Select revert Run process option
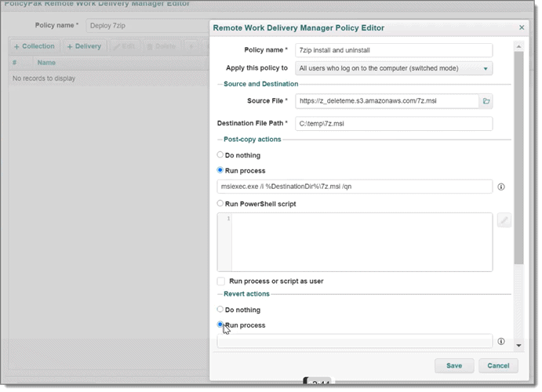Viewport: 542px width, 392px height. 220,325
